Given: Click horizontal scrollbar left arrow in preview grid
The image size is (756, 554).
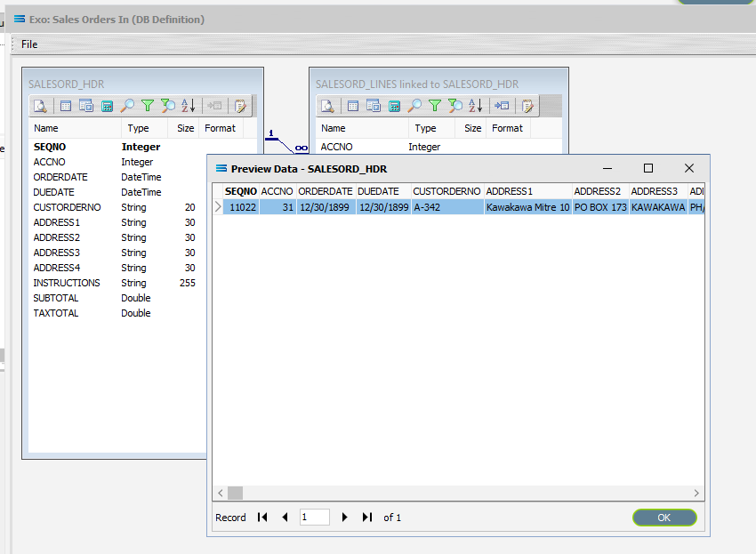Looking at the screenshot, I should pyautogui.click(x=221, y=493).
